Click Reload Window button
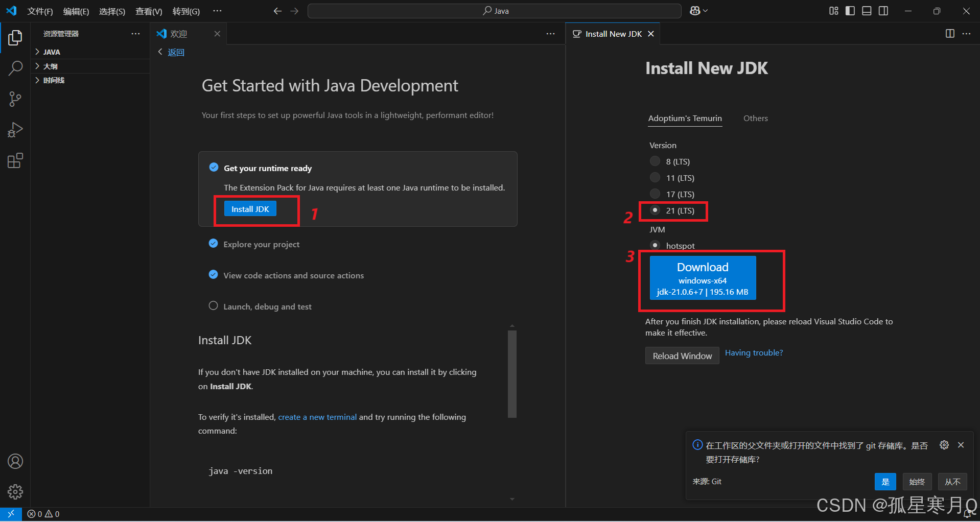 point(682,355)
